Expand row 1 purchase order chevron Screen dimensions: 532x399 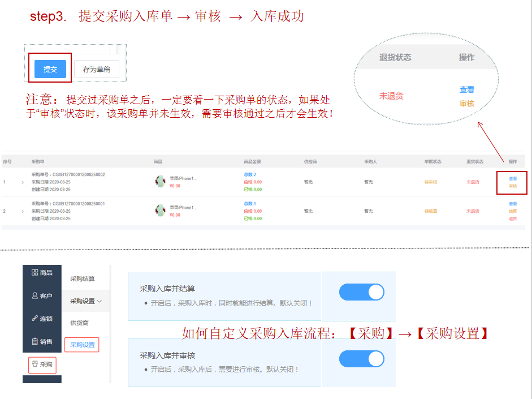pos(23,182)
